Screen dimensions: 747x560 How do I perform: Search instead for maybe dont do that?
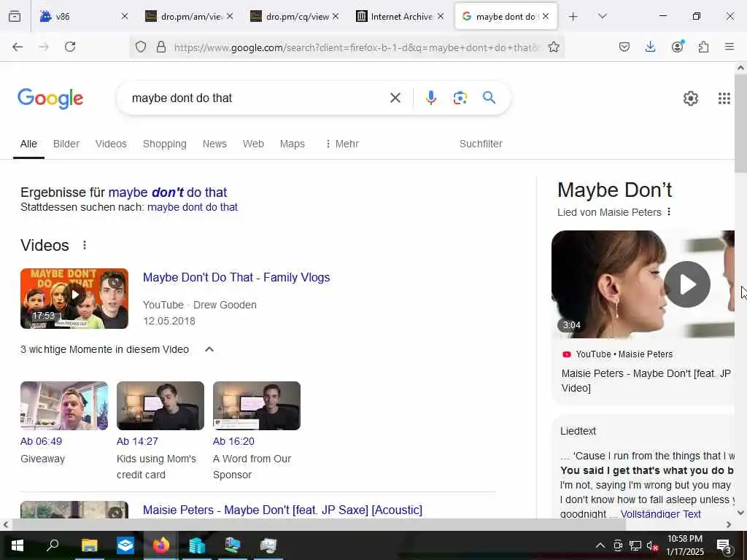[193, 207]
